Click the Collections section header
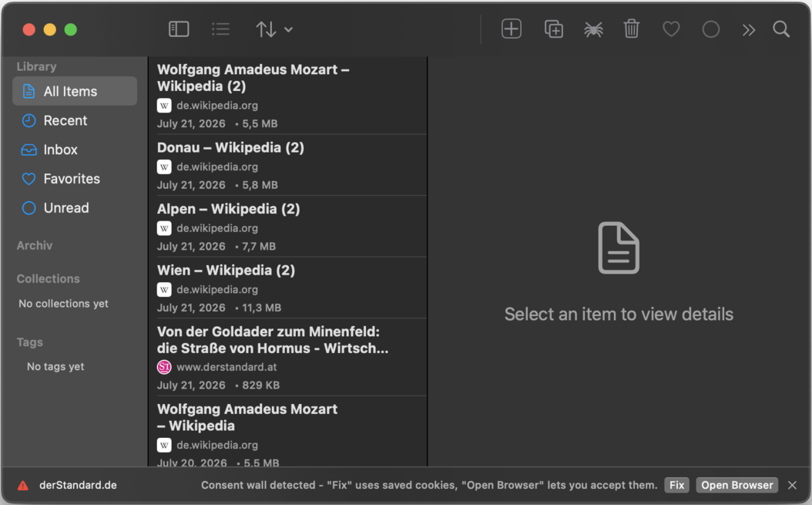Screen dimensions: 812x505 tap(49, 278)
